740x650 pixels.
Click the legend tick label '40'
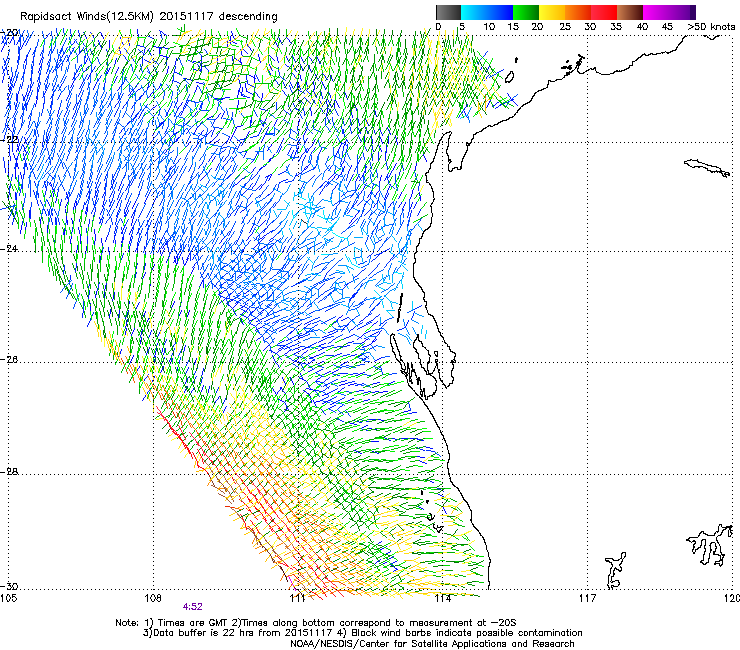click(642, 27)
